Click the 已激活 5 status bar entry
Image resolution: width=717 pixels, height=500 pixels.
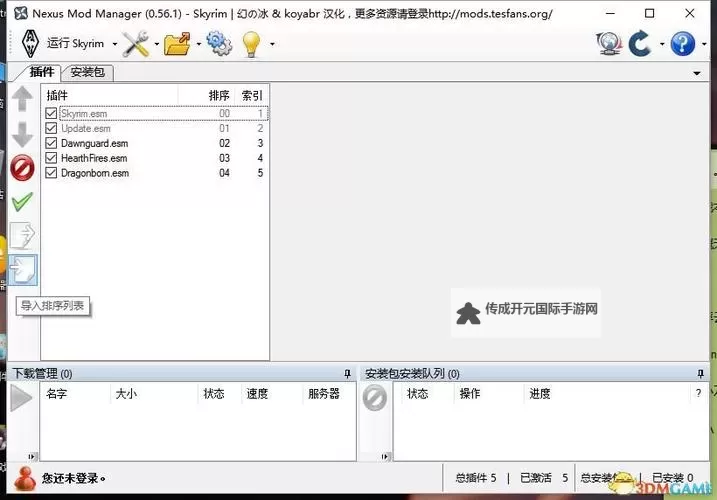(x=544, y=478)
